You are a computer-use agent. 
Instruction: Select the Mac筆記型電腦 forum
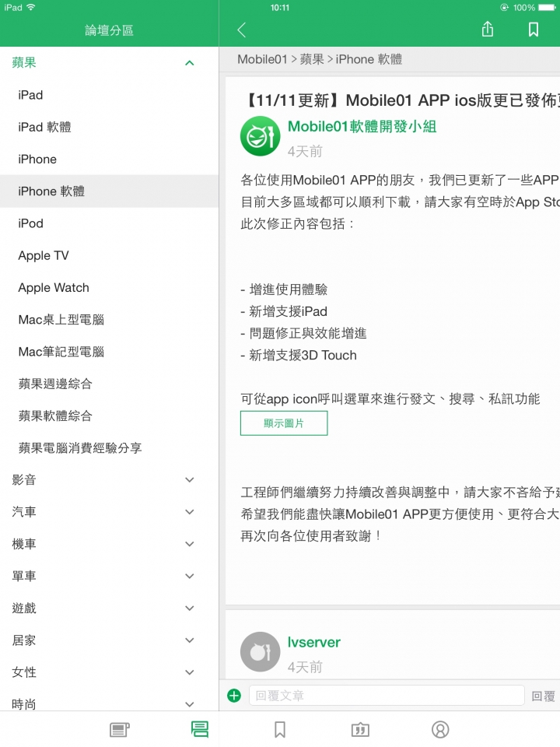pyautogui.click(x=109, y=352)
